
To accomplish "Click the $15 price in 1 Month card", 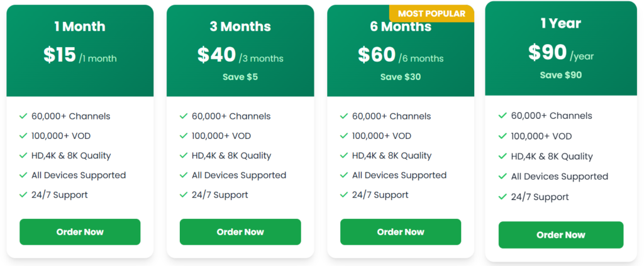I will [x=60, y=55].
